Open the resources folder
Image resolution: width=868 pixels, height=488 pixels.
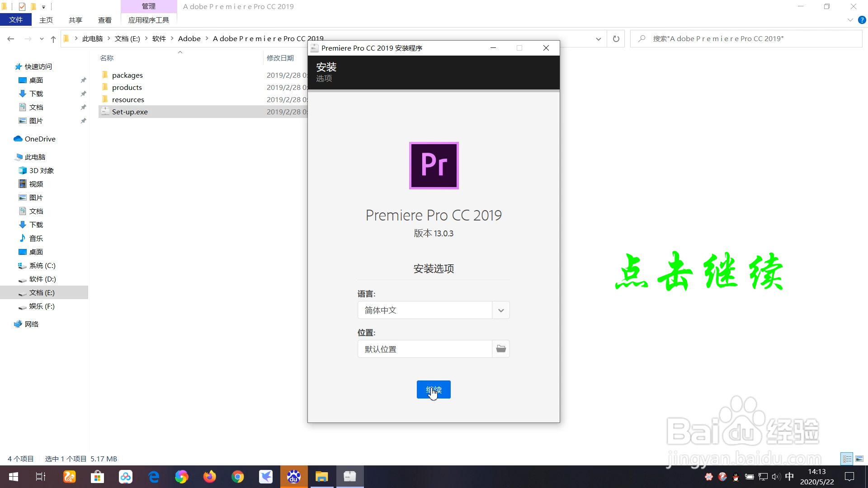point(128,99)
